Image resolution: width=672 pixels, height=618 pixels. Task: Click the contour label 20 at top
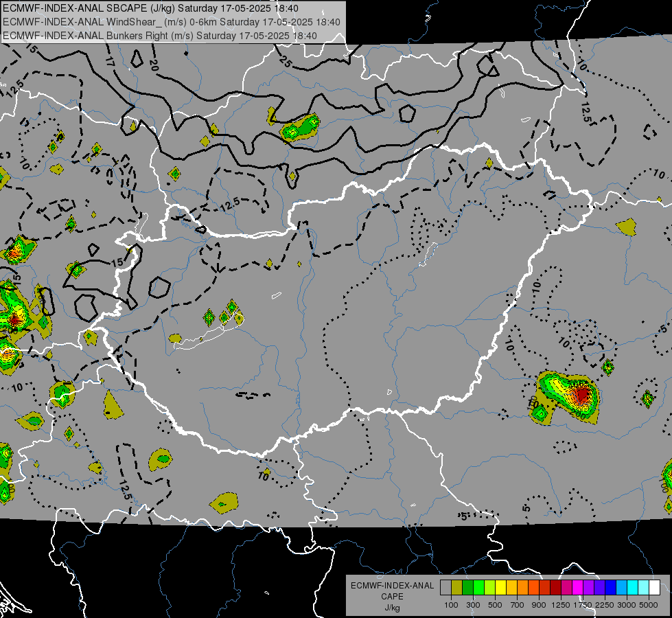pyautogui.click(x=154, y=65)
